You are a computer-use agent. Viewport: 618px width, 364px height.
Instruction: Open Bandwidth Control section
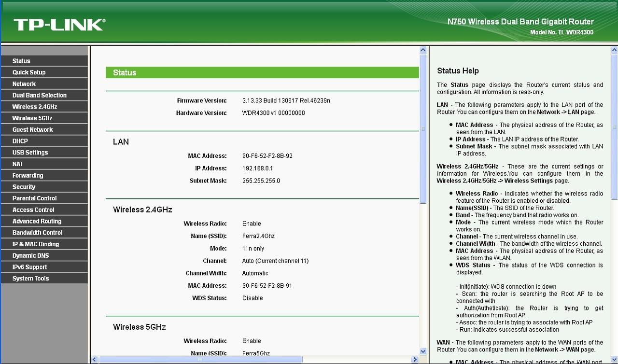click(38, 233)
